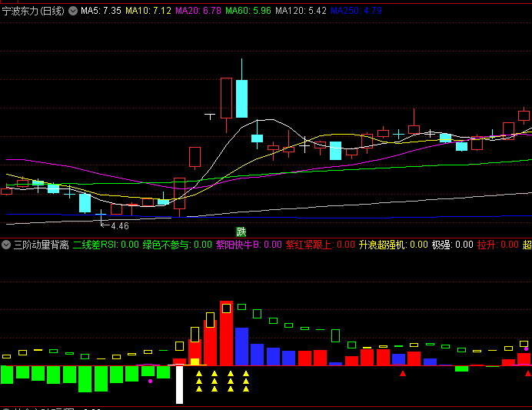Screen dimensions: 532x410
Task: Click the tallest red momentum bar
Action: [226, 333]
